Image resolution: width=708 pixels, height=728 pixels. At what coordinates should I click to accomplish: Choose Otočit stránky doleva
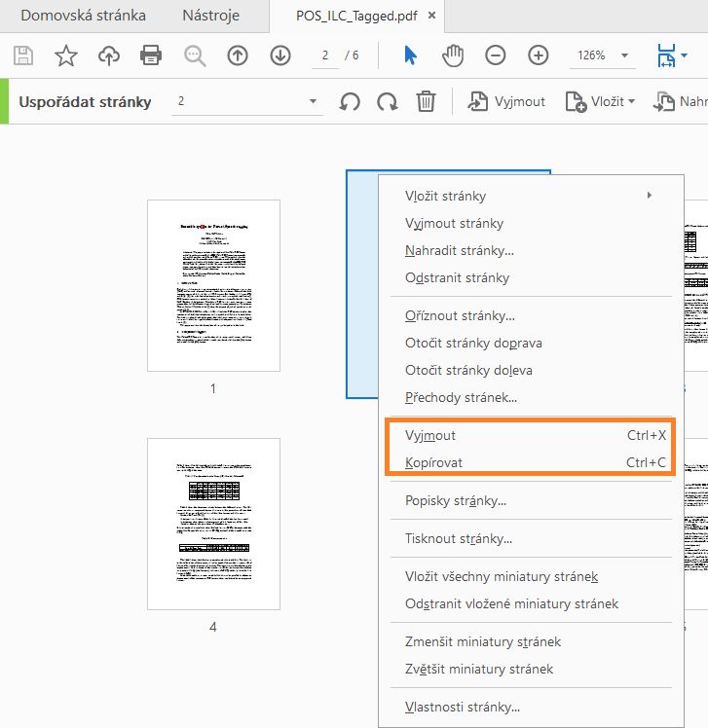click(x=531, y=371)
